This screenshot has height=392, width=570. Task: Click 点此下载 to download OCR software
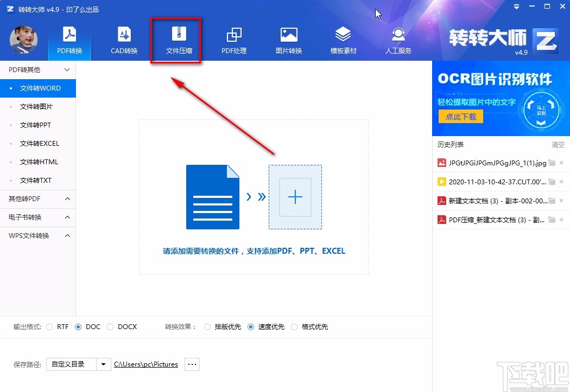coord(460,116)
